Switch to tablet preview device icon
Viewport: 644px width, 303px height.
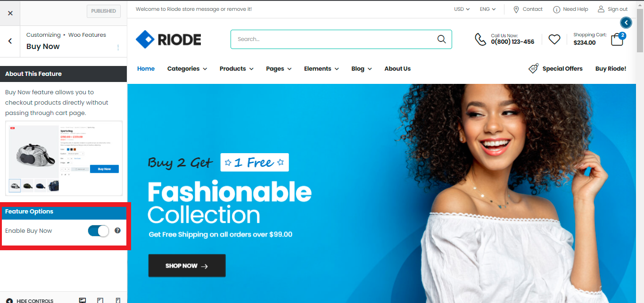coord(100,300)
